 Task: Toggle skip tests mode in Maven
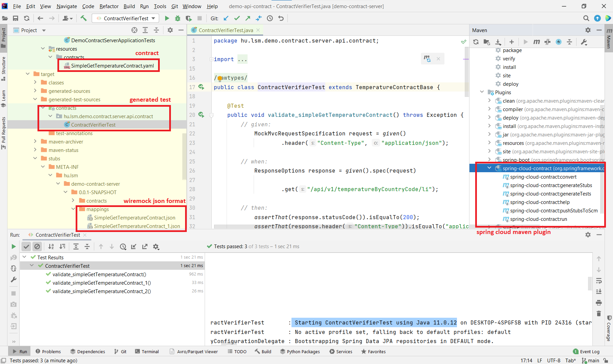559,42
